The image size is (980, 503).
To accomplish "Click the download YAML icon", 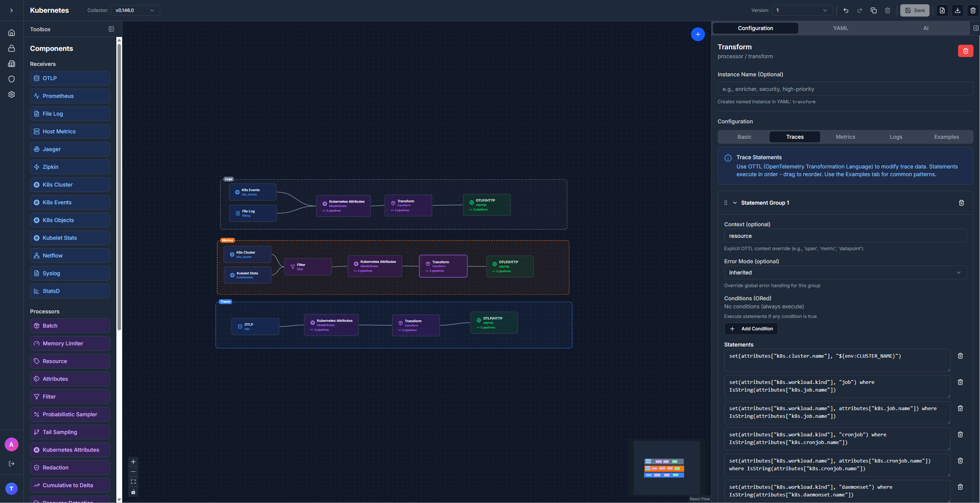I will click(957, 10).
